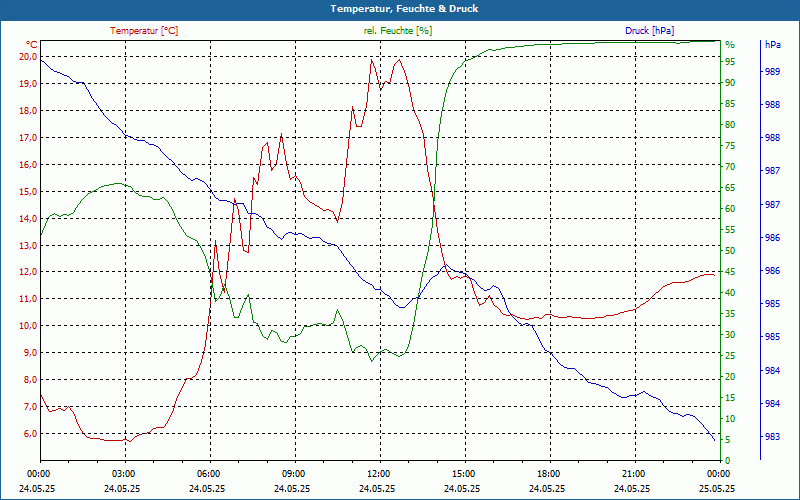Click the green 75 humidity axis value
The image size is (800, 500).
[730, 146]
